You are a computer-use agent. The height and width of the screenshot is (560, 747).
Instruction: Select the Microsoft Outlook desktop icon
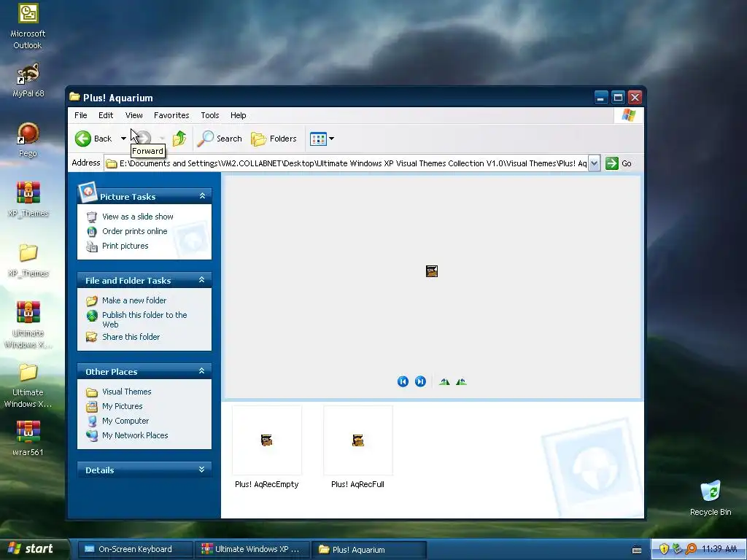(28, 26)
